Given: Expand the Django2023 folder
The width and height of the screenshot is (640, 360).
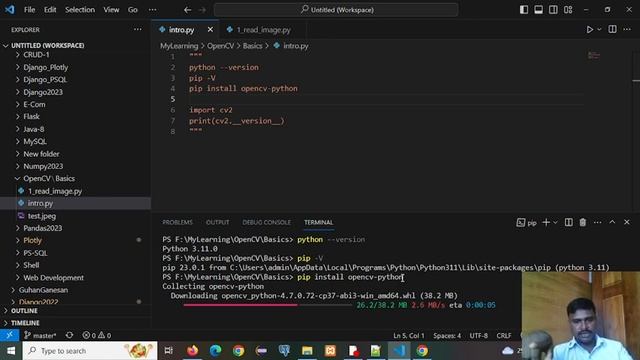Looking at the screenshot, I should coord(75,92).
